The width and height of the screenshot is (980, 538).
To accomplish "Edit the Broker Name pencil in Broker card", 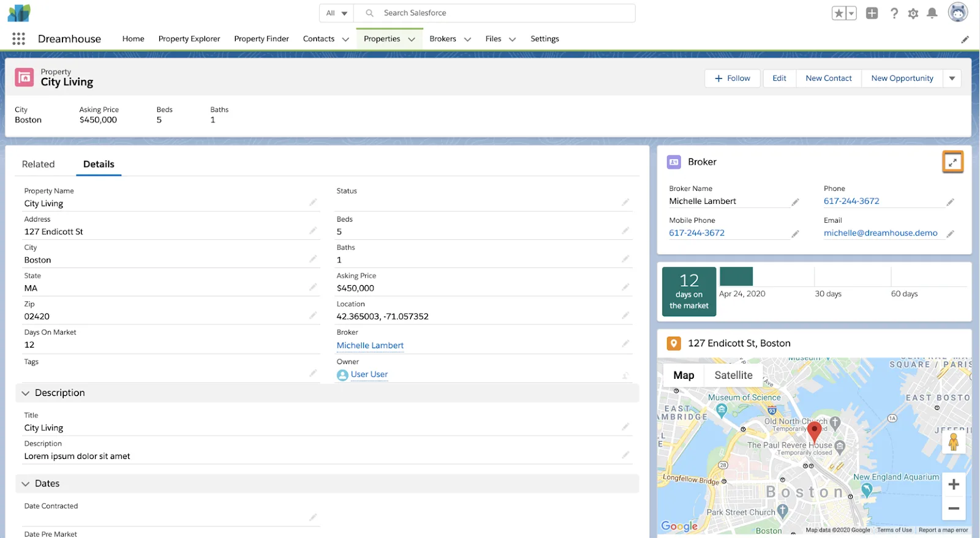I will pyautogui.click(x=795, y=202).
